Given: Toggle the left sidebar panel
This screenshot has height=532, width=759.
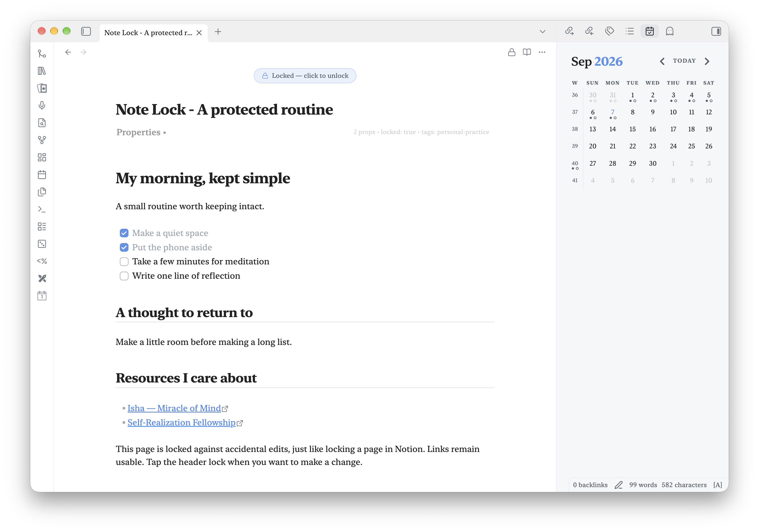Looking at the screenshot, I should tap(86, 31).
